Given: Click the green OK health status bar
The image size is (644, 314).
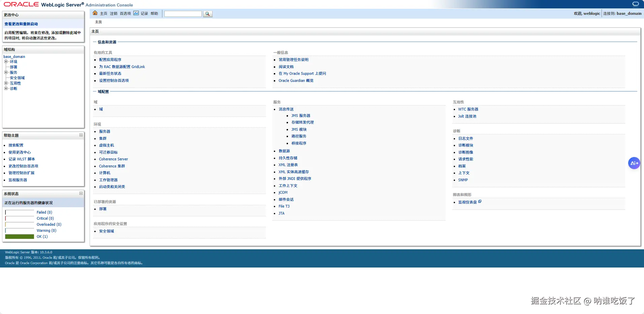Looking at the screenshot, I should (x=20, y=237).
